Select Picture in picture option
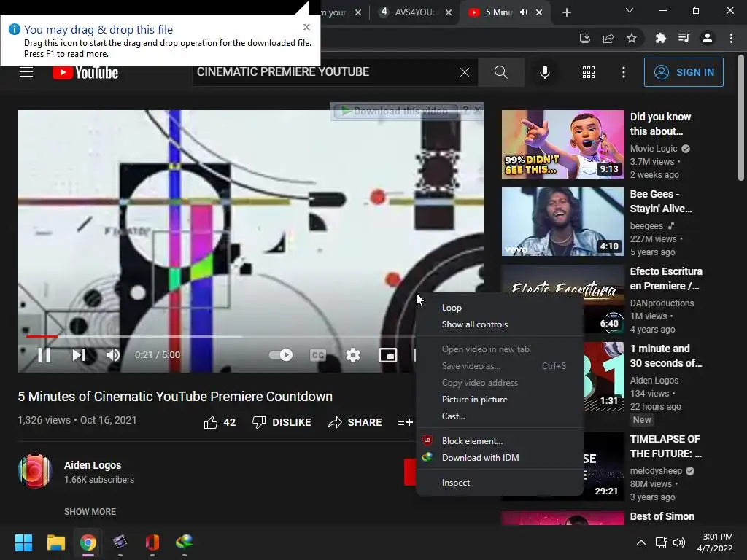The image size is (747, 560). [x=500, y=400]
